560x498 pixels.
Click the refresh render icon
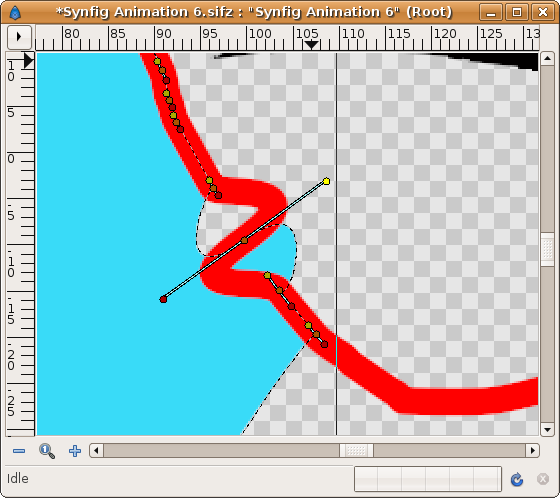click(x=516, y=479)
